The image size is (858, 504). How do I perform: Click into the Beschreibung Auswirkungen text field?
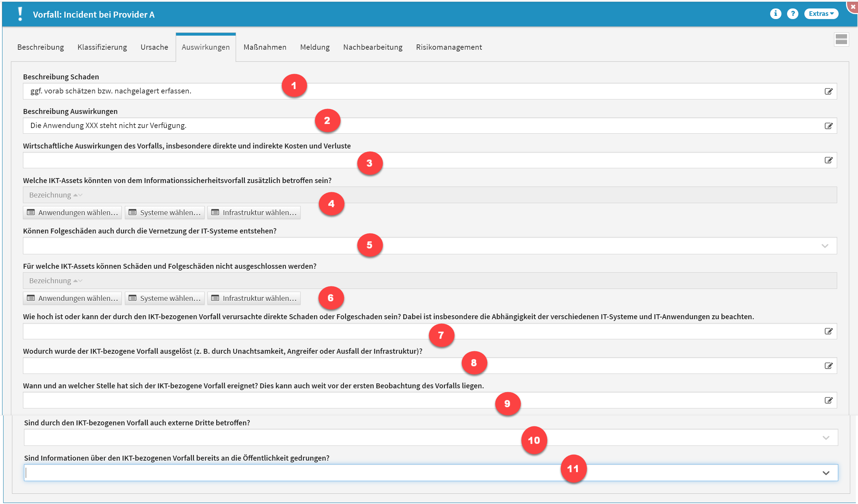click(x=247, y=126)
